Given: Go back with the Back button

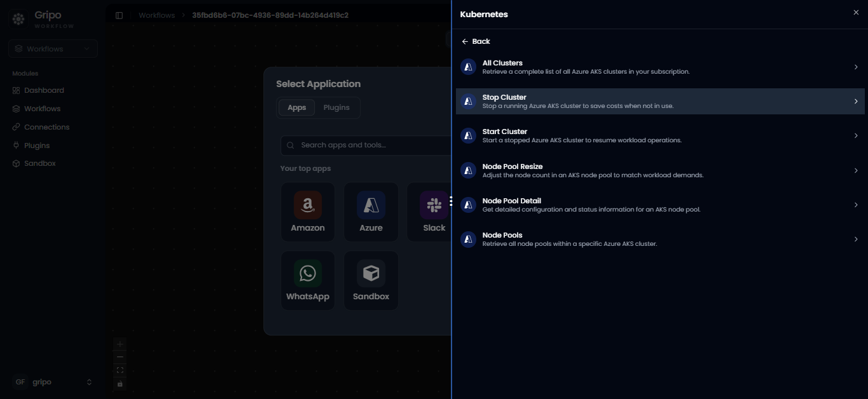Looking at the screenshot, I should coord(476,41).
